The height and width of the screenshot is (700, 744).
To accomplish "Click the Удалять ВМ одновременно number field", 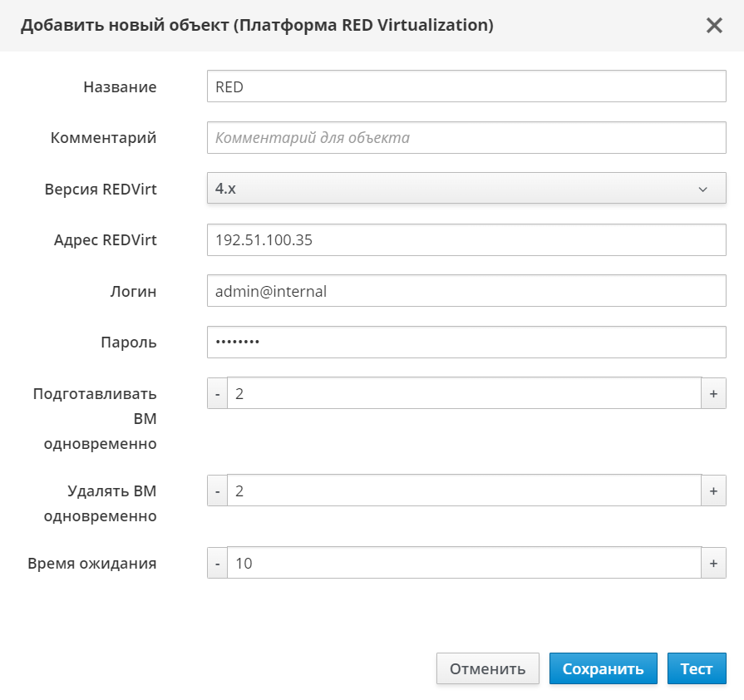I will pos(464,490).
